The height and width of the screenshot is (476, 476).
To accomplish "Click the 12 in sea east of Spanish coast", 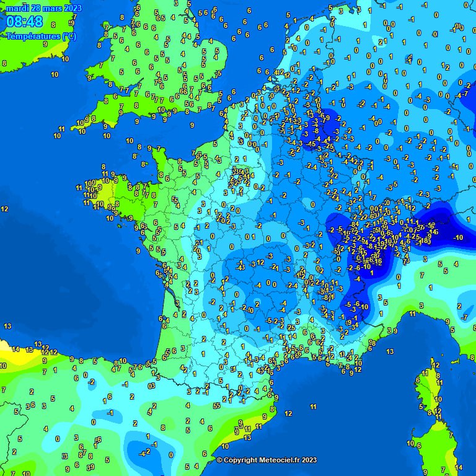I will pyautogui.click(x=288, y=413).
